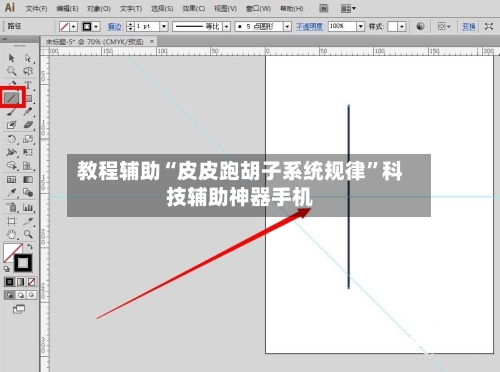Click the Isolate Selected Object icon
The height and width of the screenshot is (372, 500).
(x=489, y=26)
